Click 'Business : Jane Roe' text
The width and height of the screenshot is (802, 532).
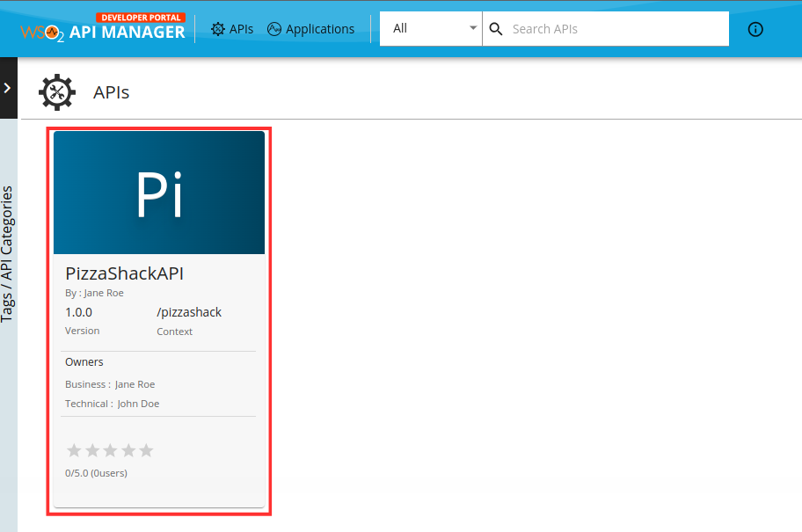pos(110,384)
